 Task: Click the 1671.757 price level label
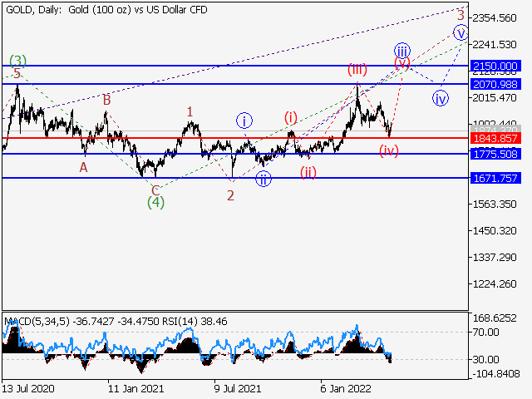click(x=495, y=178)
